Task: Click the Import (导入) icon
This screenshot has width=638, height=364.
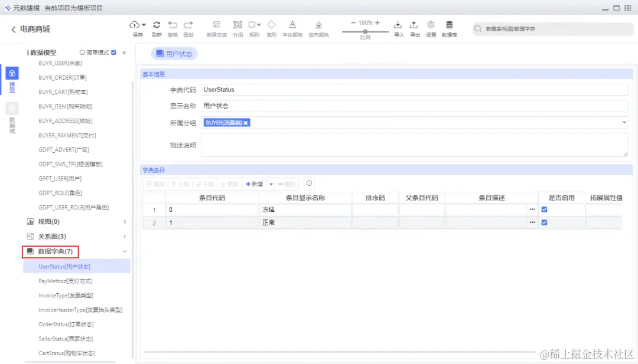Action: click(x=398, y=25)
